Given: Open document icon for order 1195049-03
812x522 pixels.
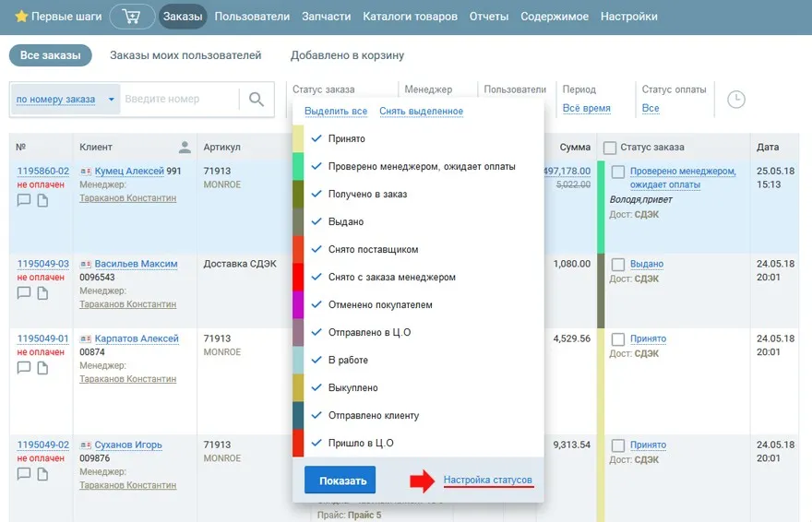Looking at the screenshot, I should 42,293.
